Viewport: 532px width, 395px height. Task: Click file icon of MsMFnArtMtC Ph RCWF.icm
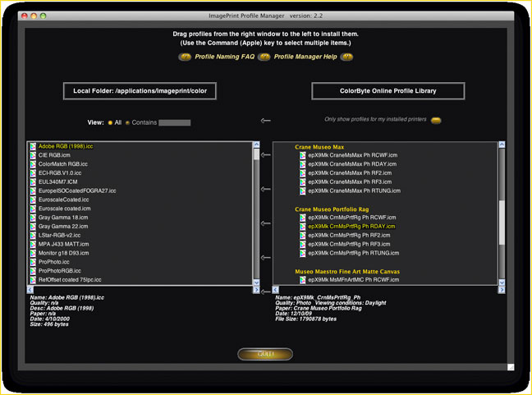tap(303, 280)
